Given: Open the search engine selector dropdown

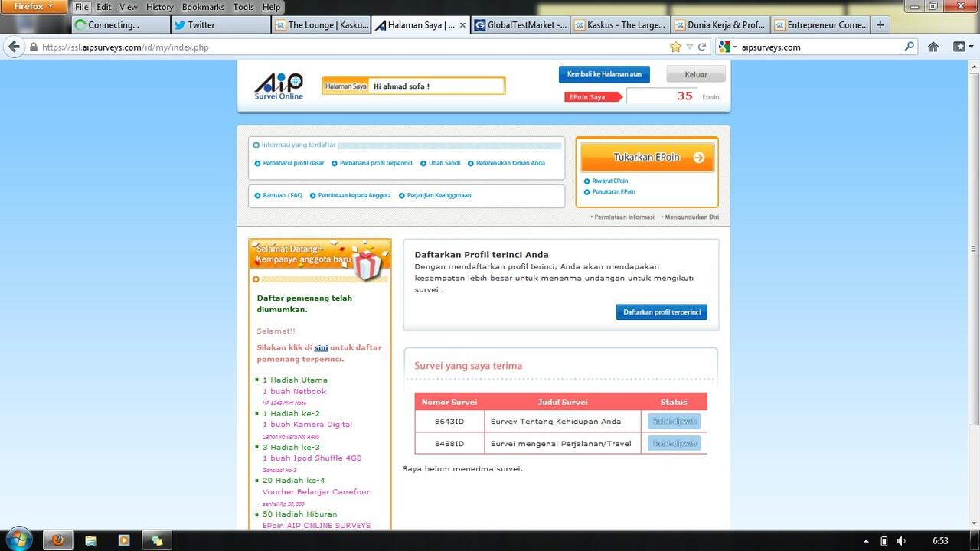Looking at the screenshot, I should pos(728,47).
